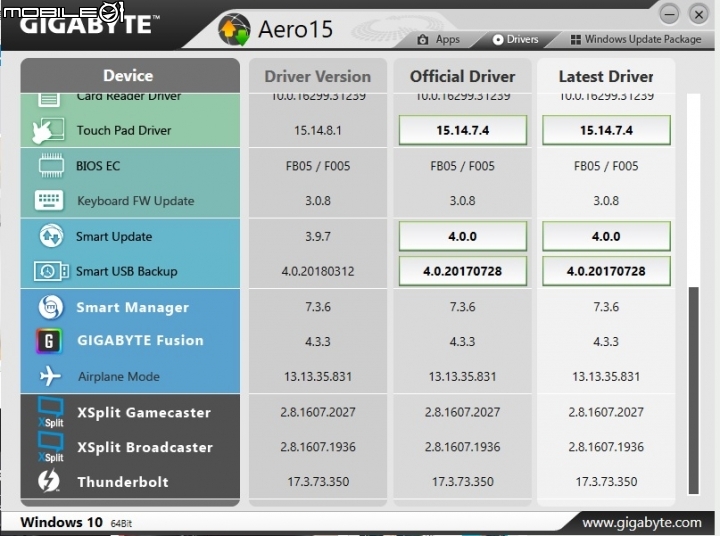This screenshot has width=720, height=536.
Task: Select the Touch Pad Driver label
Action: (124, 130)
